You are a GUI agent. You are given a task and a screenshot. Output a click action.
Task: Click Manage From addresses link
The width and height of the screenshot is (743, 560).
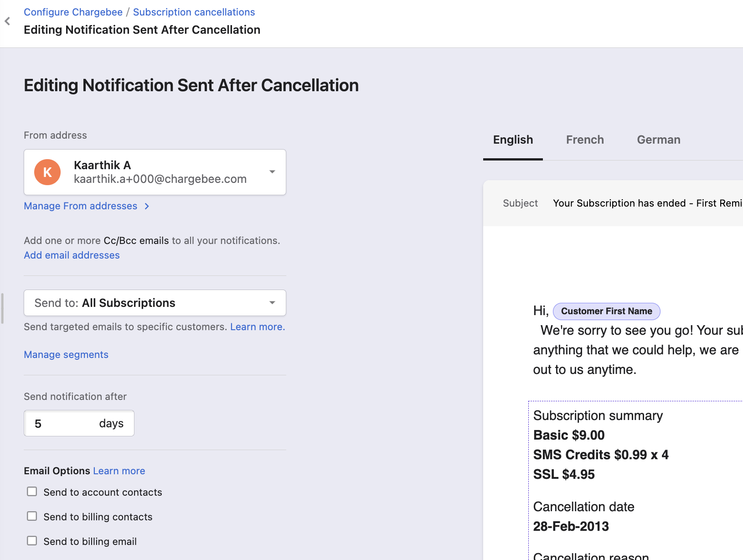click(81, 206)
